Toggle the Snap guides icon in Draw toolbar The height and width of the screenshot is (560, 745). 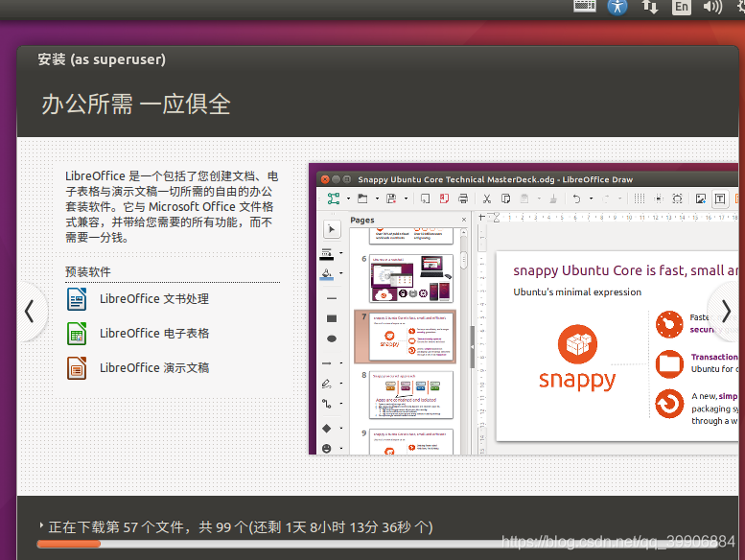pyautogui.click(x=659, y=198)
